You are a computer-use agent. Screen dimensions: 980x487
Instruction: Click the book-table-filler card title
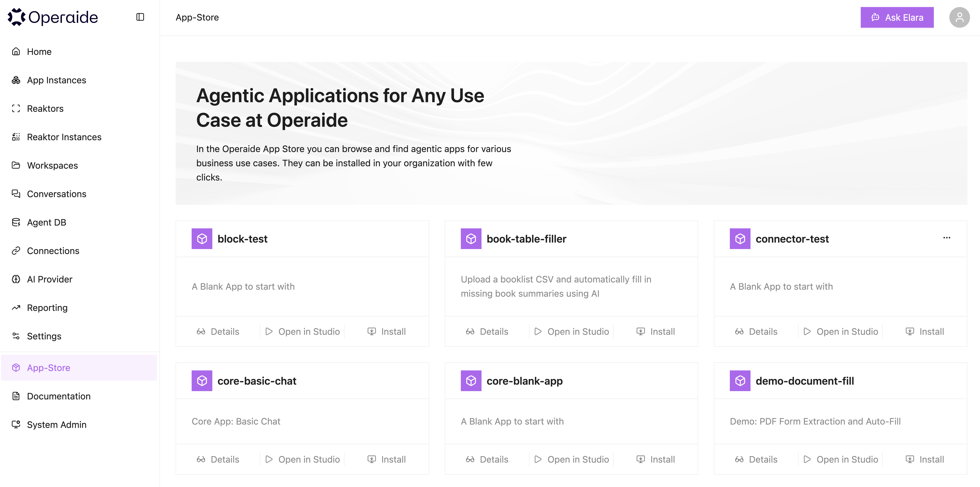tap(527, 239)
